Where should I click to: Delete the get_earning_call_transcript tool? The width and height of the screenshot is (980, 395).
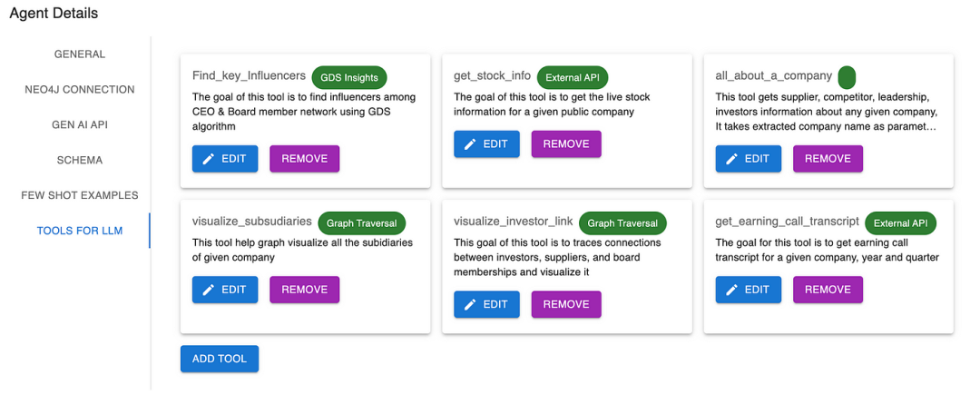(828, 290)
